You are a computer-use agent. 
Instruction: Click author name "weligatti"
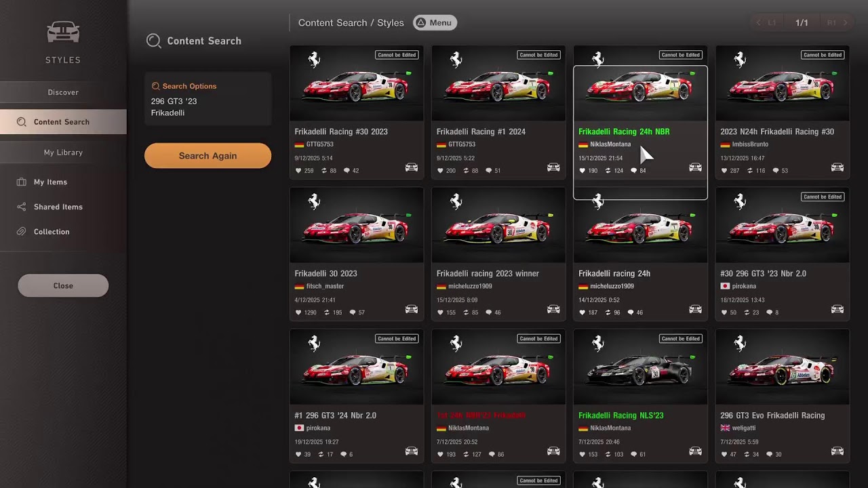click(744, 428)
